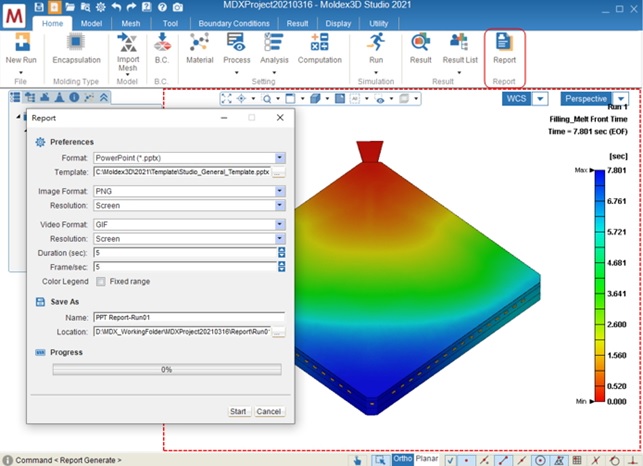
Task: Toggle Planar mode in status bar
Action: coord(427,459)
